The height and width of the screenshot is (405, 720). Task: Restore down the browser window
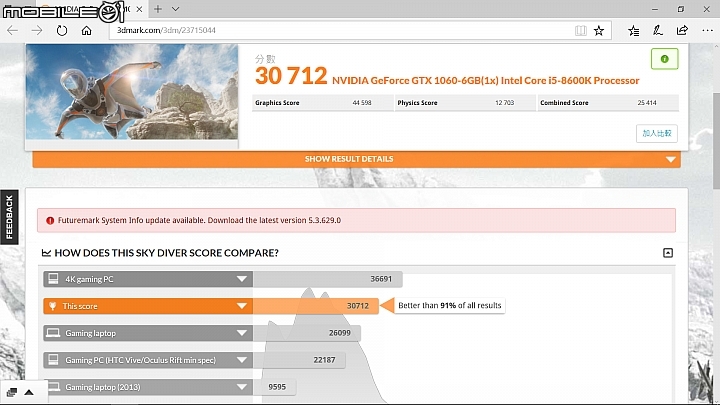coord(681,9)
